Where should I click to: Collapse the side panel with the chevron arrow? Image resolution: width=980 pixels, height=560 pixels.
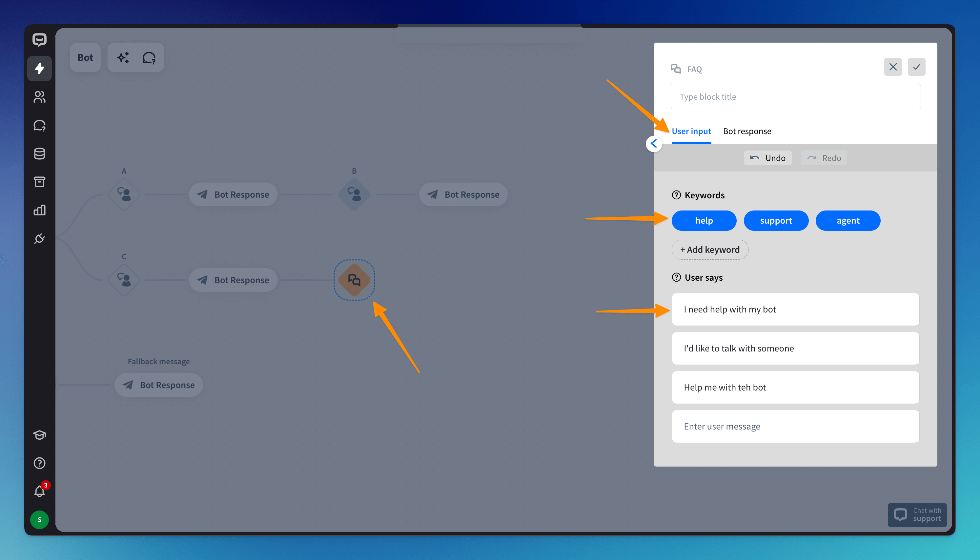tap(653, 144)
